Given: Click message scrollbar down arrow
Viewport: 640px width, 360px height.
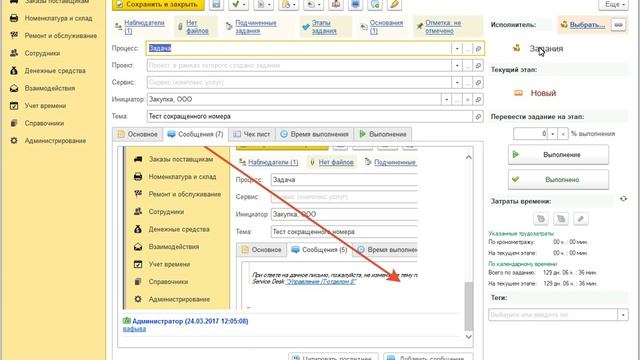Looking at the screenshot, I should (469, 337).
